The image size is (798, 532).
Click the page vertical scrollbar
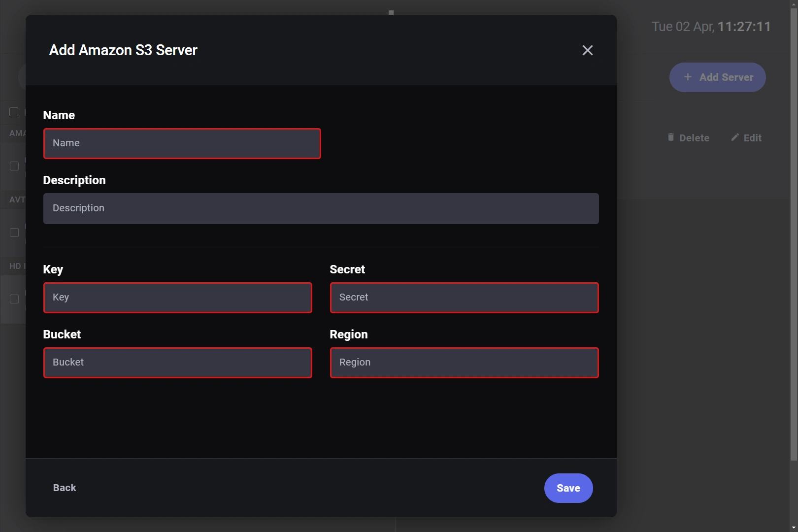[794, 234]
